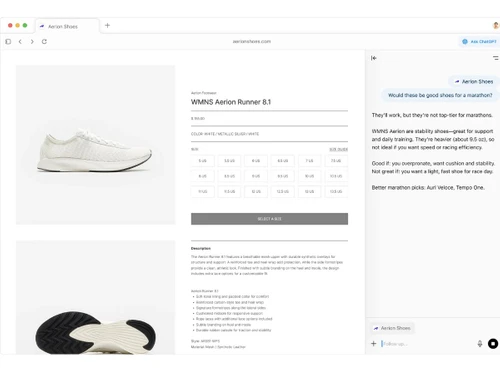Pick the 11 US size option
The height and width of the screenshot is (375, 500).
coord(203,192)
